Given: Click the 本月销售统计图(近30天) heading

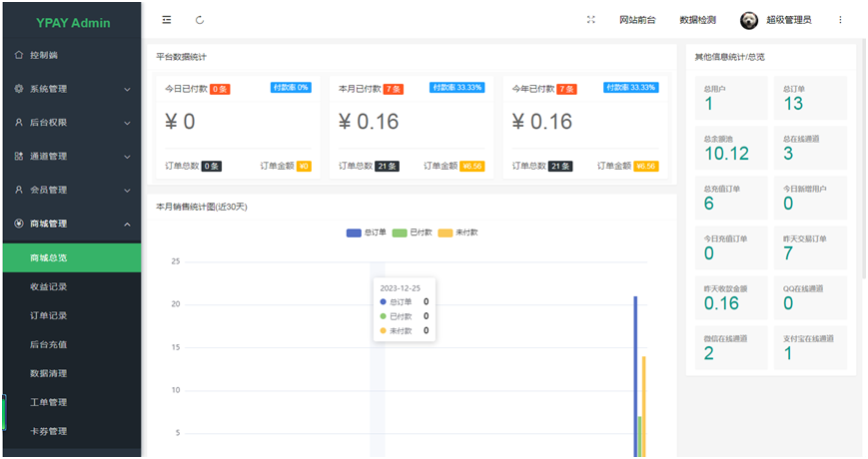Looking at the screenshot, I should coord(202,207).
